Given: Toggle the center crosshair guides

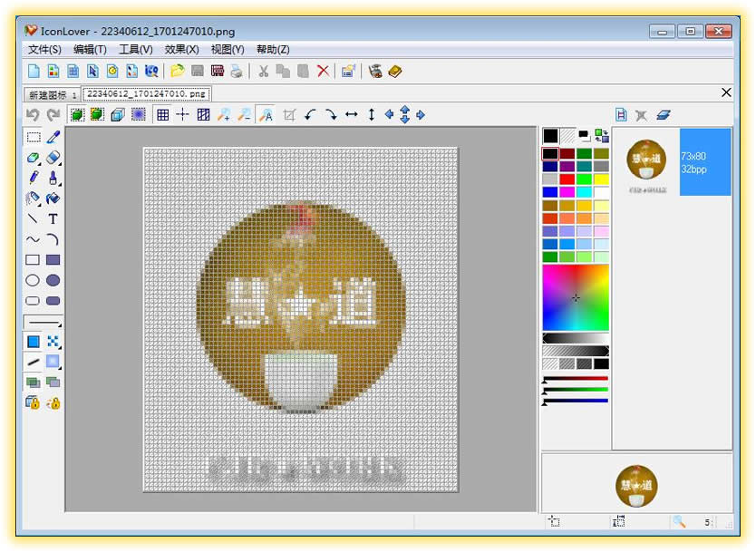Looking at the screenshot, I should pos(182,114).
